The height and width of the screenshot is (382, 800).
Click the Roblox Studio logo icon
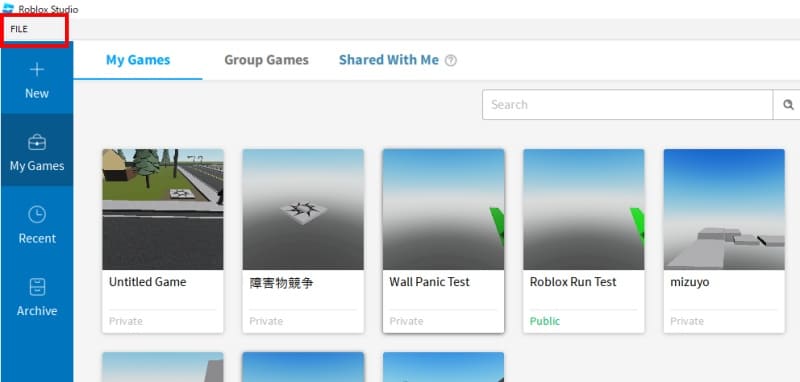point(8,8)
